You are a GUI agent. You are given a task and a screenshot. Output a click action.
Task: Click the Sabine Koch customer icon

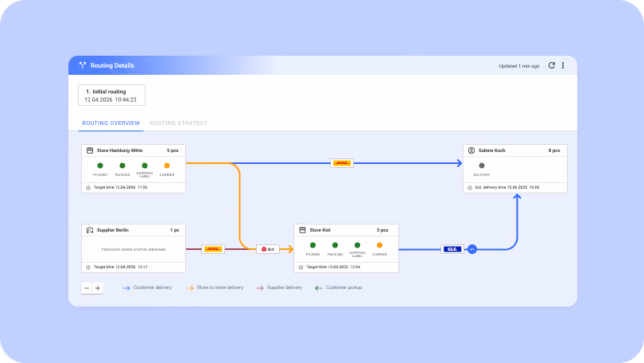pos(471,150)
